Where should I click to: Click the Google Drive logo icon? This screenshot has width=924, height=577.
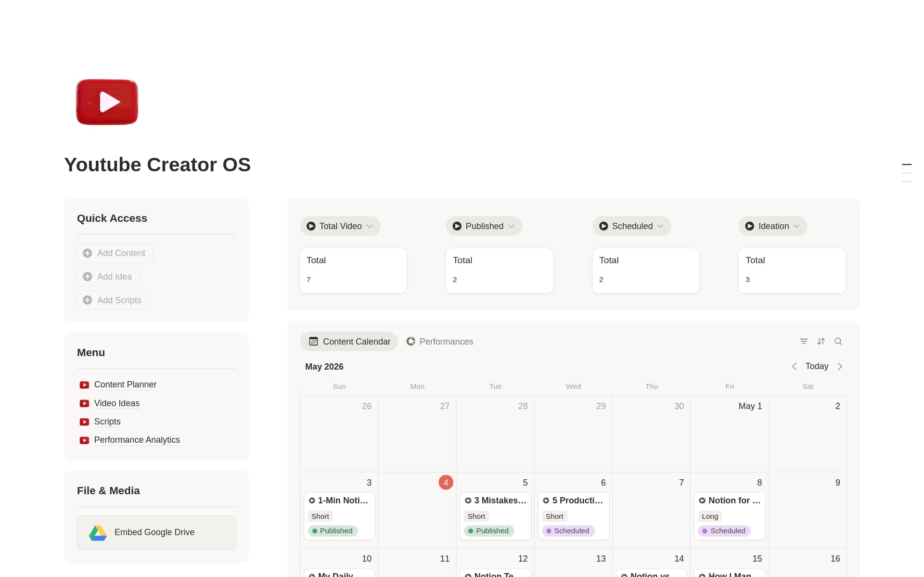(98, 533)
